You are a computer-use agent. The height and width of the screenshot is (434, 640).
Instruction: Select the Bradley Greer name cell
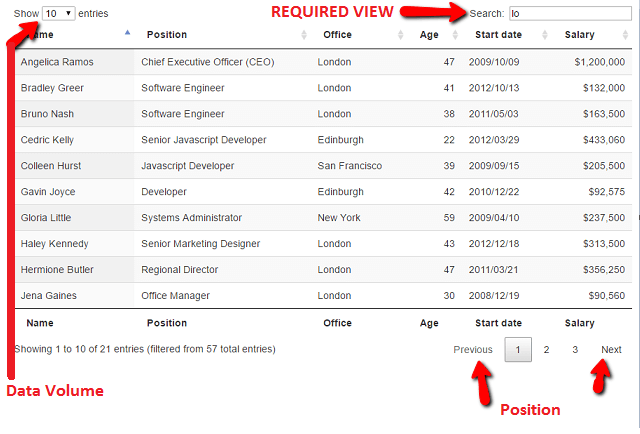click(x=52, y=88)
